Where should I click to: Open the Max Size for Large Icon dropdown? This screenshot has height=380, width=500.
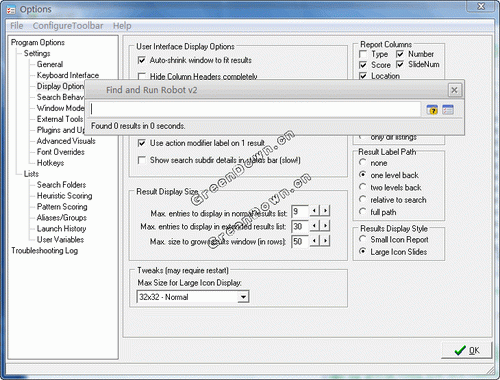243,297
